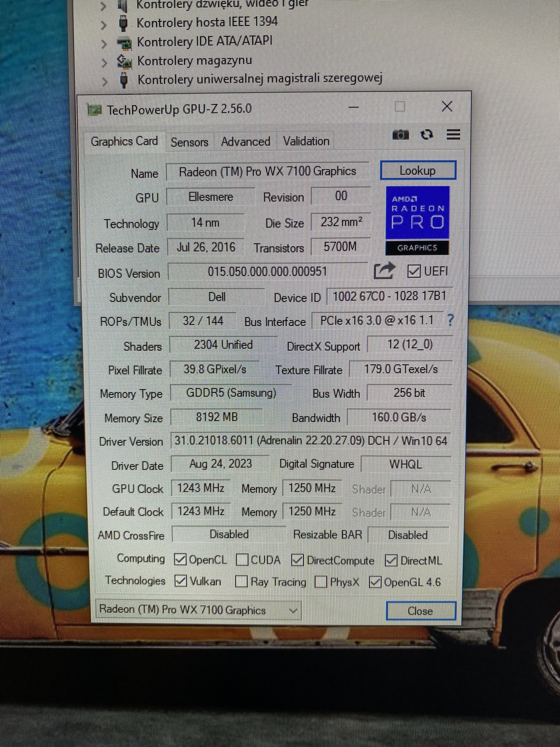Image resolution: width=560 pixels, height=747 pixels.
Task: Click the BIOS export share icon
Action: coord(384,271)
